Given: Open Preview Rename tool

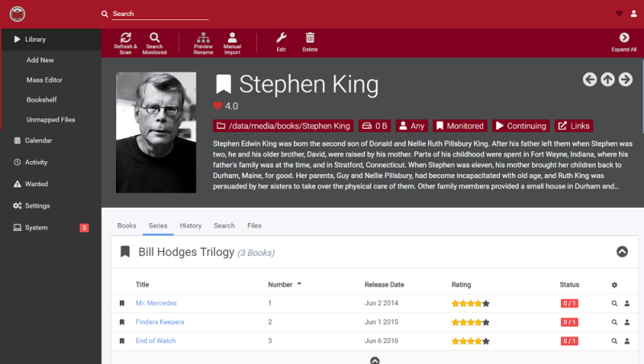Looking at the screenshot, I should [203, 38].
